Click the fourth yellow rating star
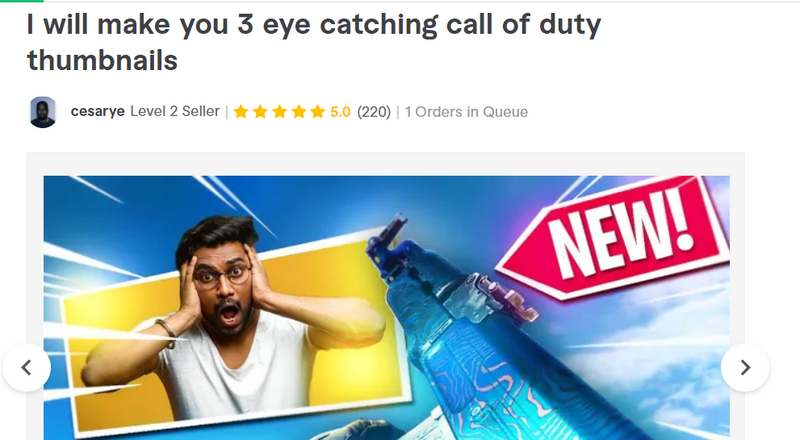 point(299,111)
